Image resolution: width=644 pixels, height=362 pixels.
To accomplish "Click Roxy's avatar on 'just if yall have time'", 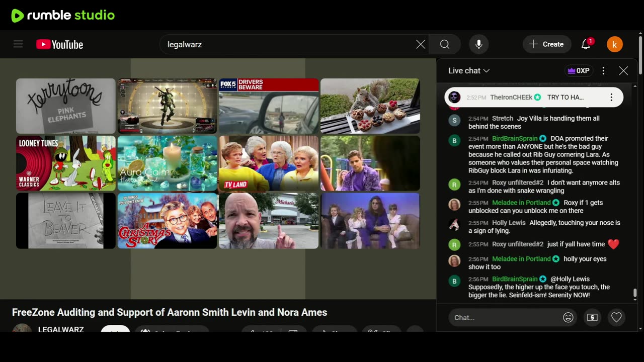I will [x=454, y=245].
